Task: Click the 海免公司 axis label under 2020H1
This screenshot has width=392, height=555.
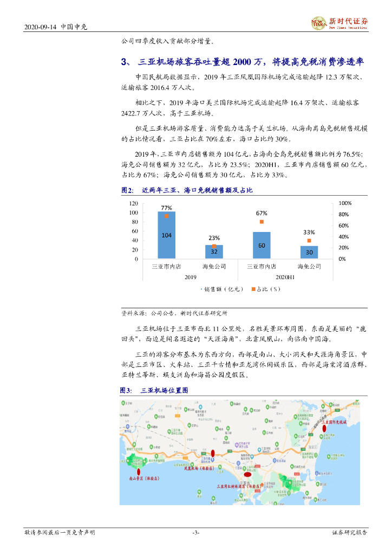Action: 309,267
